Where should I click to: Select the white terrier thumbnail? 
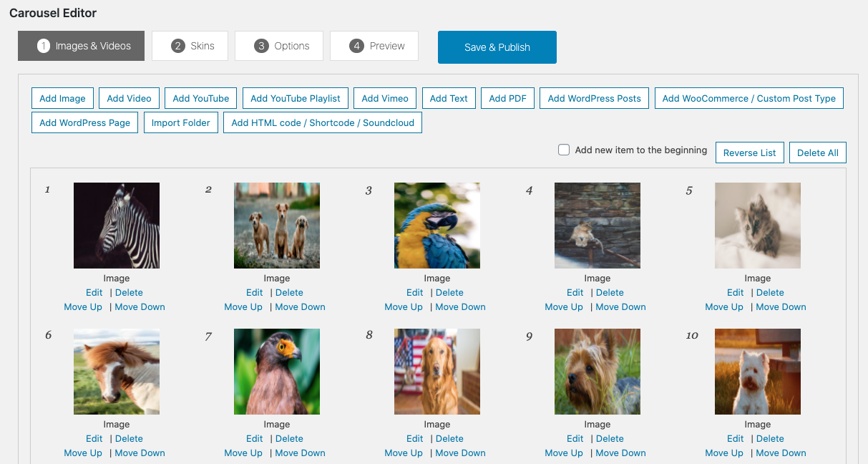click(x=758, y=372)
